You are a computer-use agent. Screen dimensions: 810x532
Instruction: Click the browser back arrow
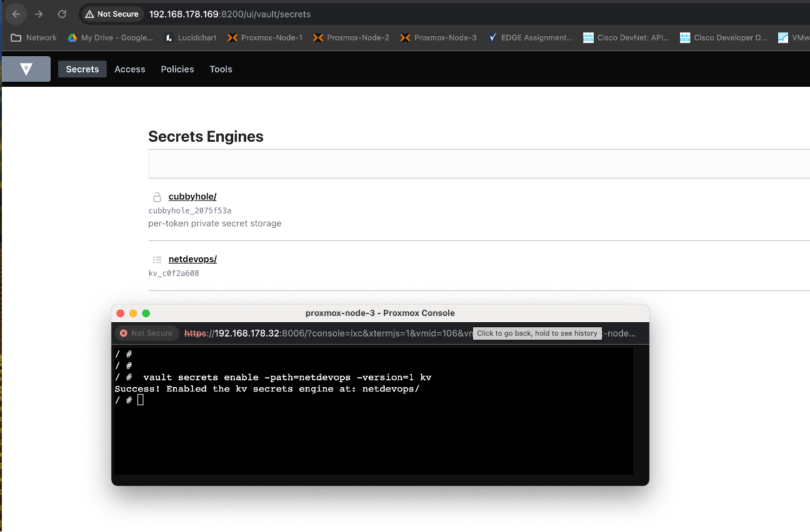tap(16, 14)
